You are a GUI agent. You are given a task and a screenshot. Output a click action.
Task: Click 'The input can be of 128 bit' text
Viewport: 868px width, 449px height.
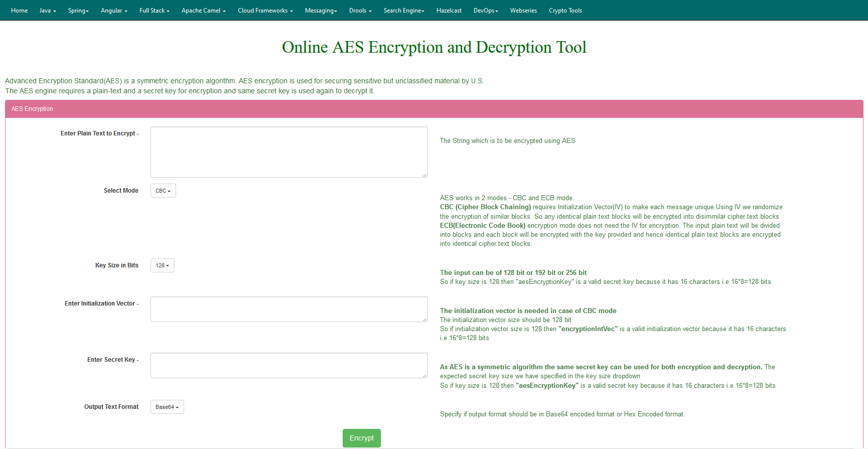513,273
